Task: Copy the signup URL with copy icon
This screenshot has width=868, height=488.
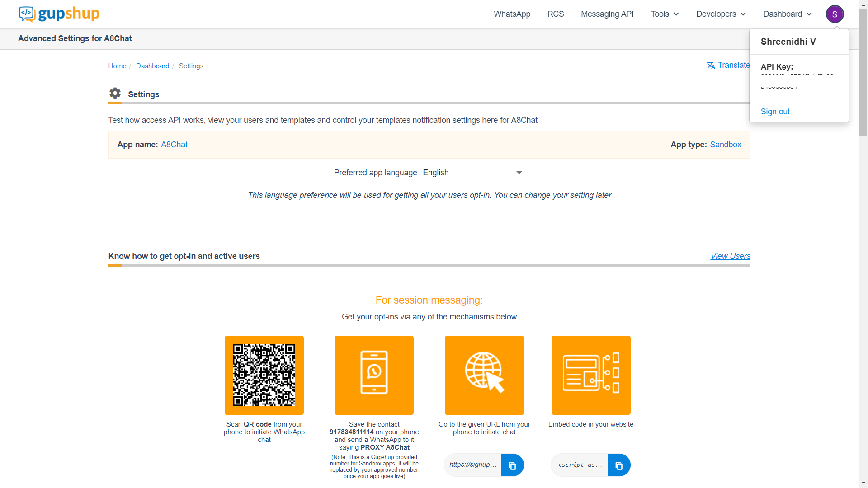Action: (x=512, y=465)
